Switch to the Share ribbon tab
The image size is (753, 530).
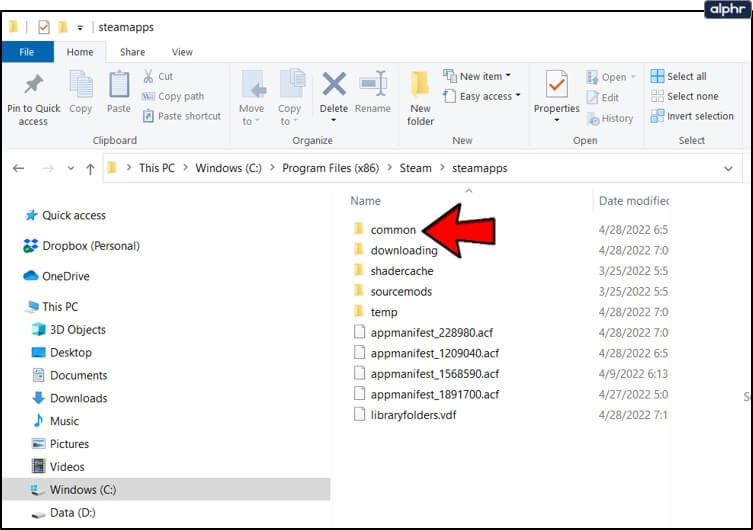point(133,52)
